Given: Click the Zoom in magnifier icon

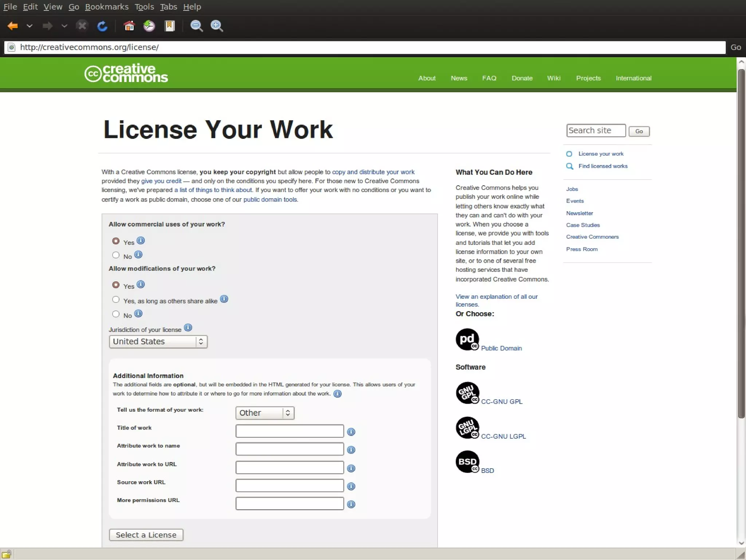Looking at the screenshot, I should [x=217, y=26].
